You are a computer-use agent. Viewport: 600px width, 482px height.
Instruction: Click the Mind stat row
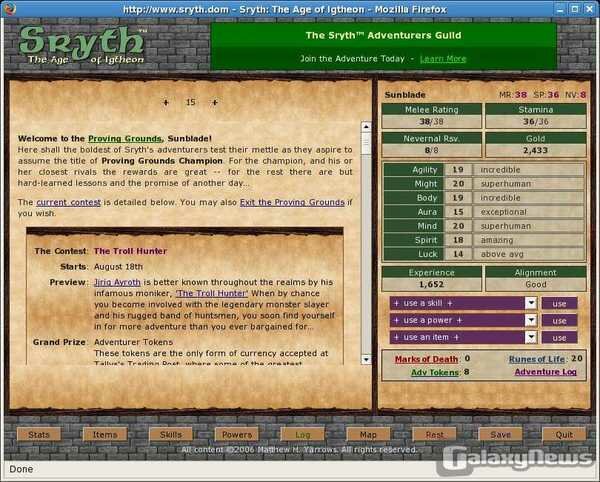pyautogui.click(x=484, y=226)
